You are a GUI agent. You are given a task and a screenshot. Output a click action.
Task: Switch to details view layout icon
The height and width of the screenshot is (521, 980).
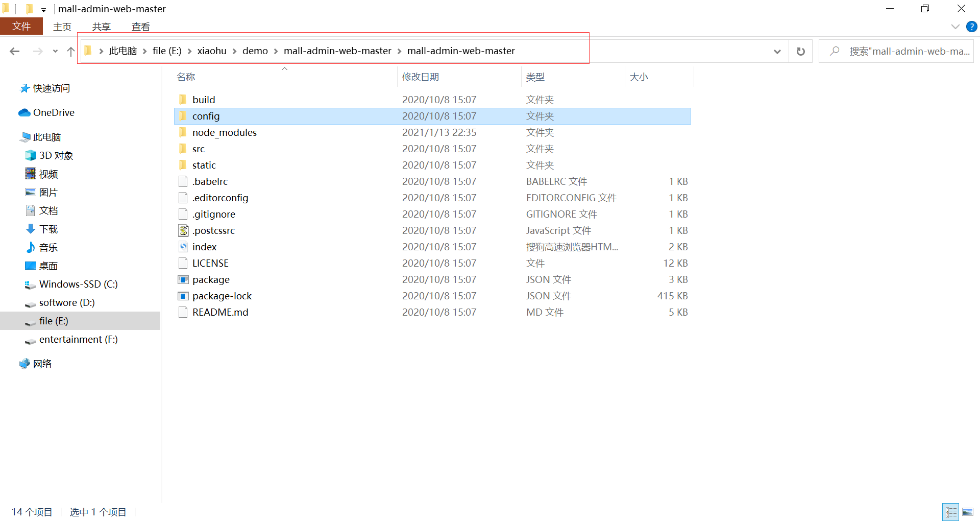(951, 512)
